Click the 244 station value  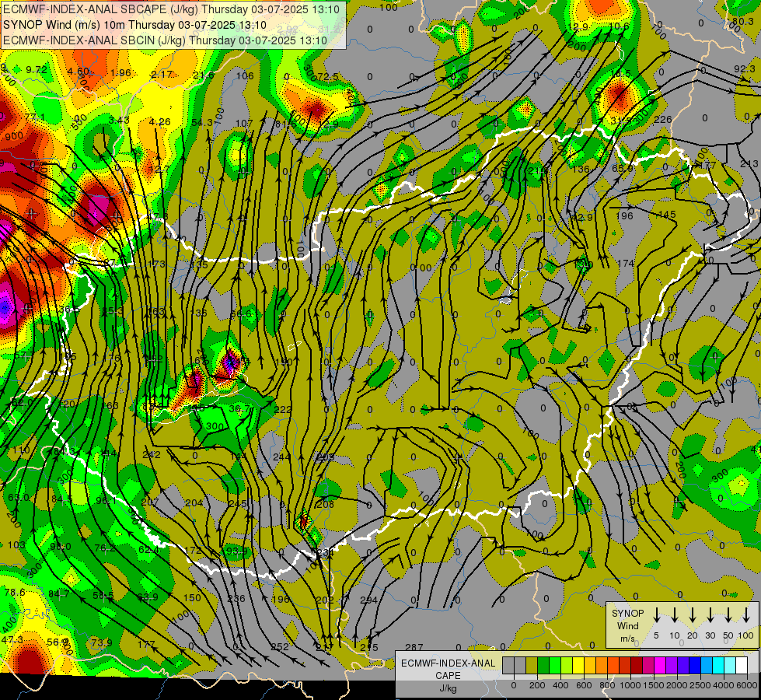tap(281, 457)
